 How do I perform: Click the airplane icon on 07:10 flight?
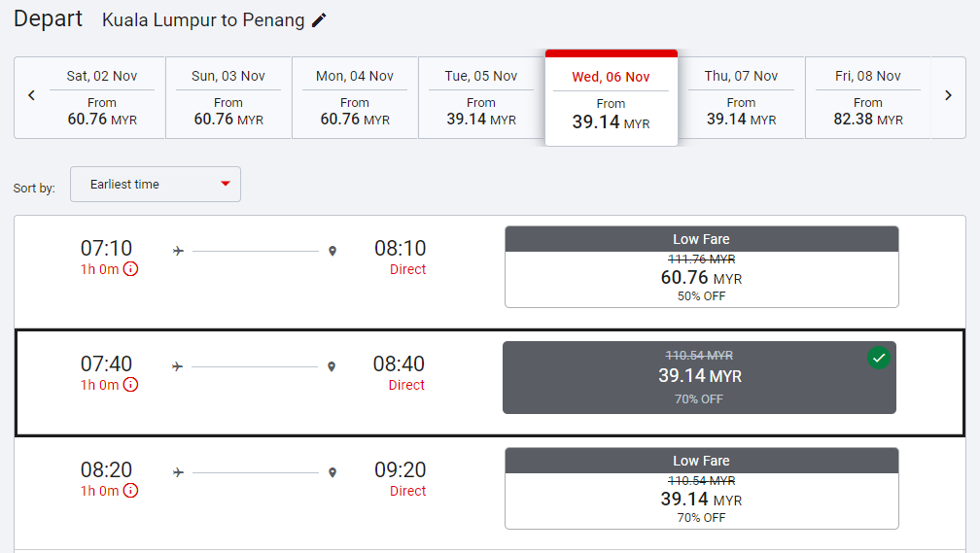point(178,251)
